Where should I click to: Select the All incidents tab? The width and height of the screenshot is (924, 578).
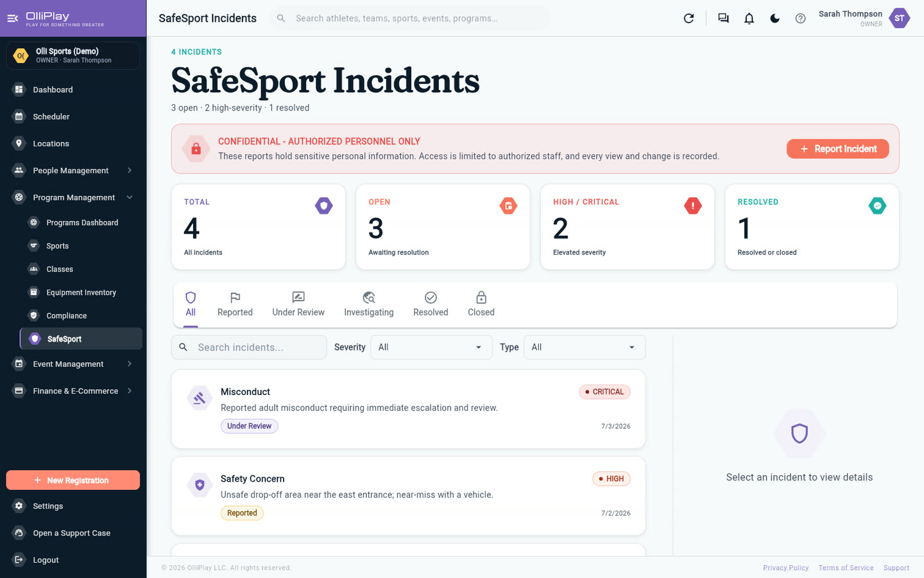pos(191,304)
